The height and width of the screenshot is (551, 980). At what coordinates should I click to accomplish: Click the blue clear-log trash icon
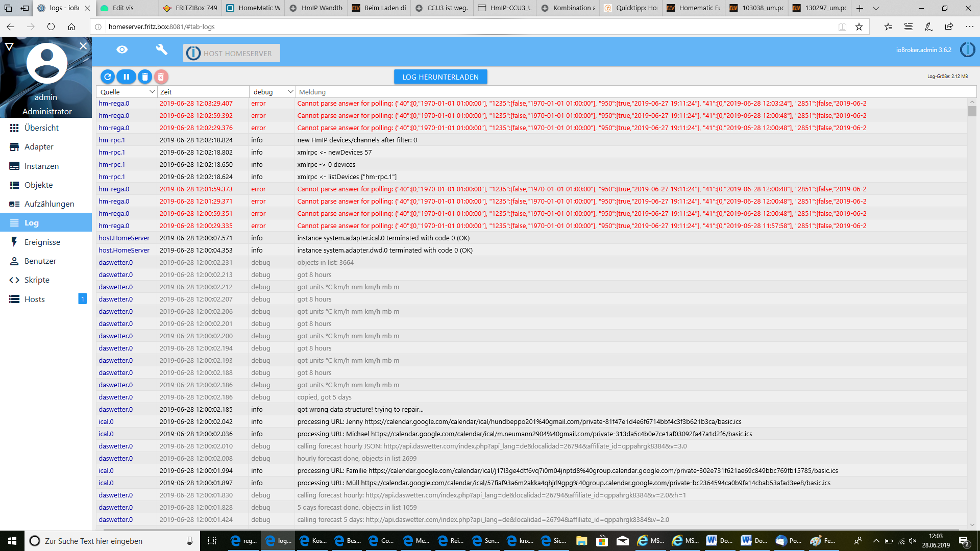point(145,77)
